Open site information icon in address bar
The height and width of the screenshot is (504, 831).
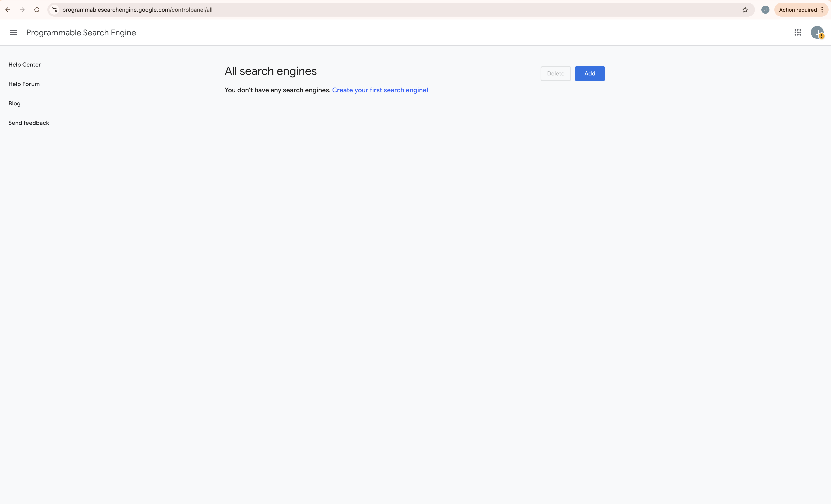point(54,10)
